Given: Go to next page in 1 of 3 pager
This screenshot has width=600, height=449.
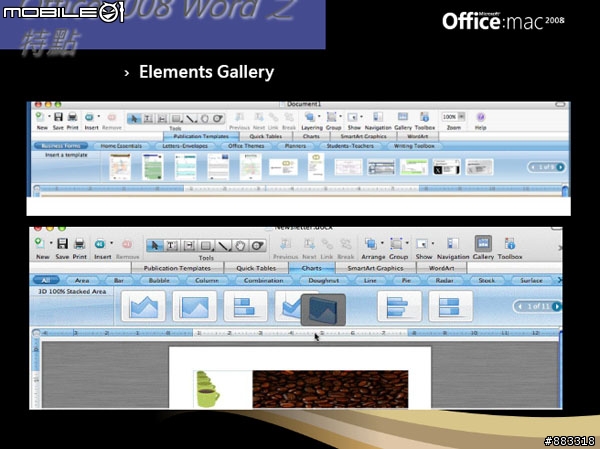Looking at the screenshot, I should click(560, 167).
